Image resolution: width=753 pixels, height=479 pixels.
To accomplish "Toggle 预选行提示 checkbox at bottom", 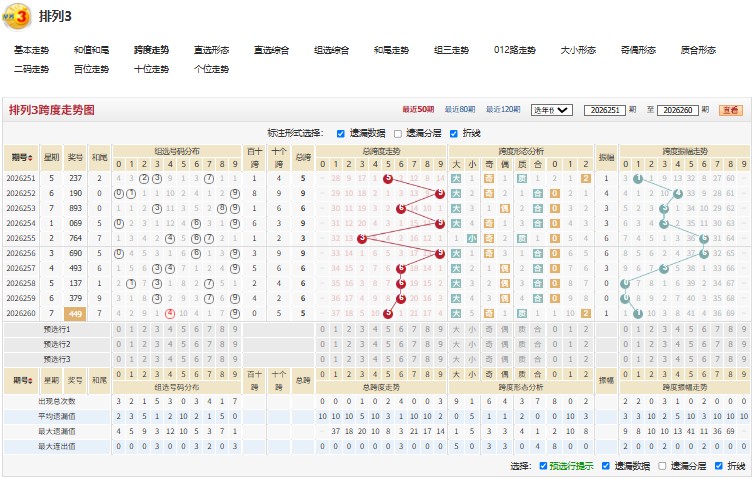I will (543, 466).
